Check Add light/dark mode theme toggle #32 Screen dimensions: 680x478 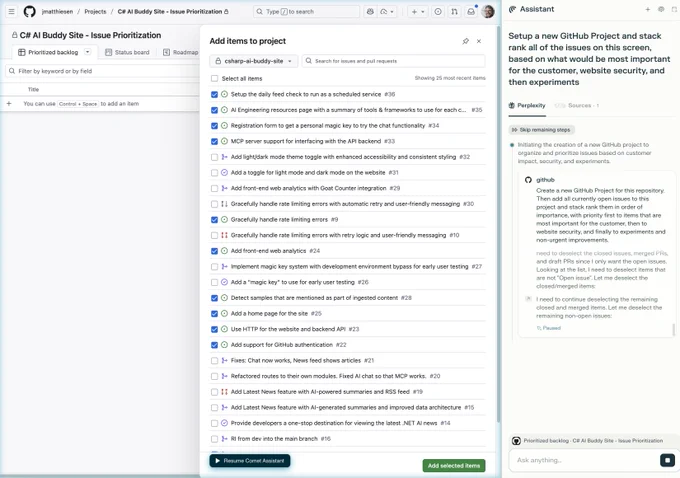(214, 157)
